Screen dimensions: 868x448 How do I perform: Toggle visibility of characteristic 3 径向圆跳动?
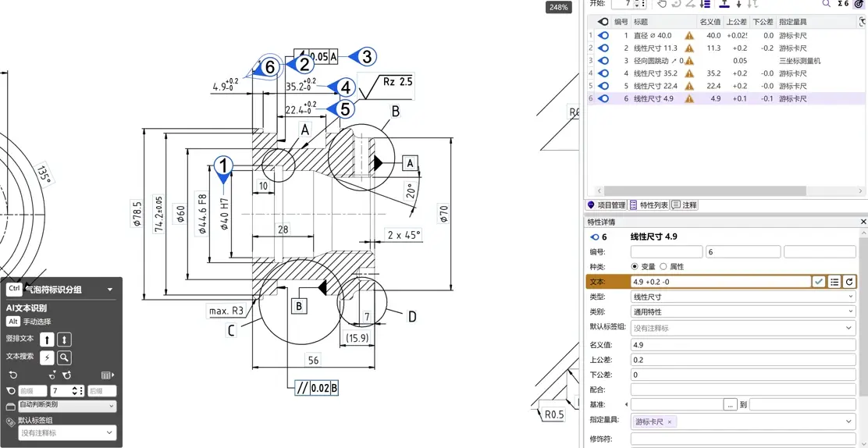pos(604,60)
